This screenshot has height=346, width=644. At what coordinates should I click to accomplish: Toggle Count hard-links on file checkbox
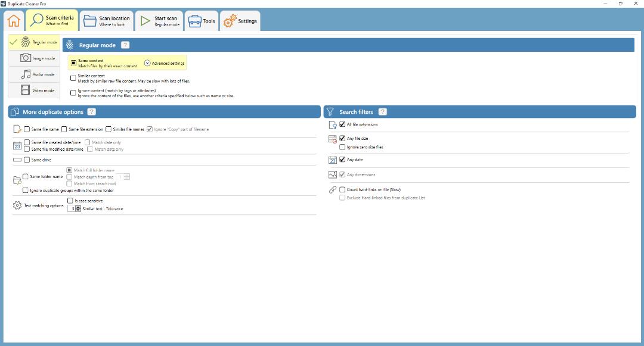pyautogui.click(x=342, y=189)
